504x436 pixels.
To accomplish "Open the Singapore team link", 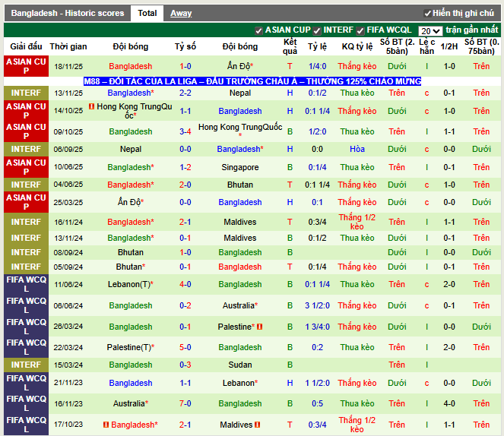I will pos(240,167).
